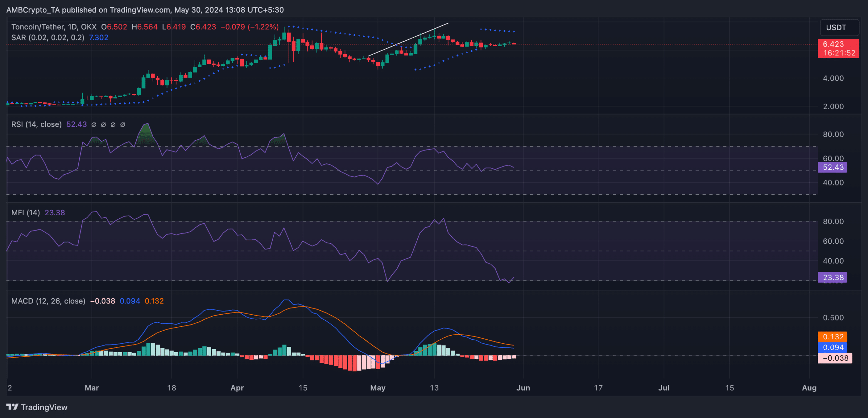The image size is (868, 418).
Task: Click the Jul label on the time axis
Action: pyautogui.click(x=664, y=388)
